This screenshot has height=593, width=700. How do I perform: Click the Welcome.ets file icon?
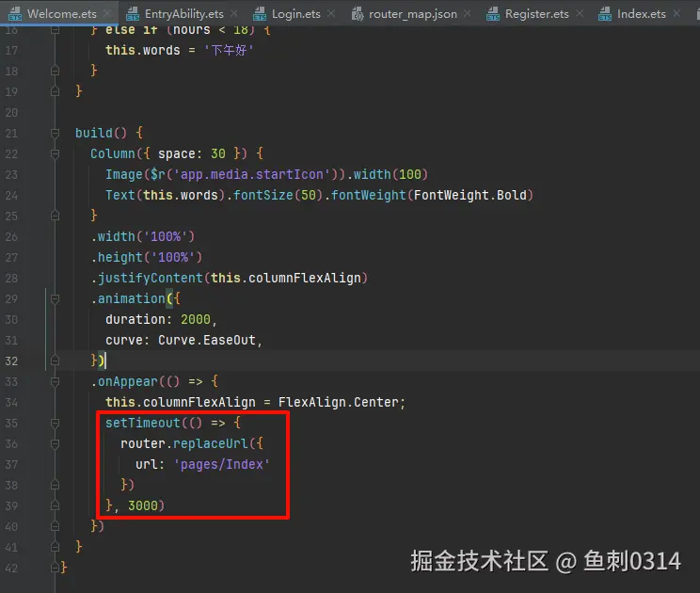pos(15,14)
